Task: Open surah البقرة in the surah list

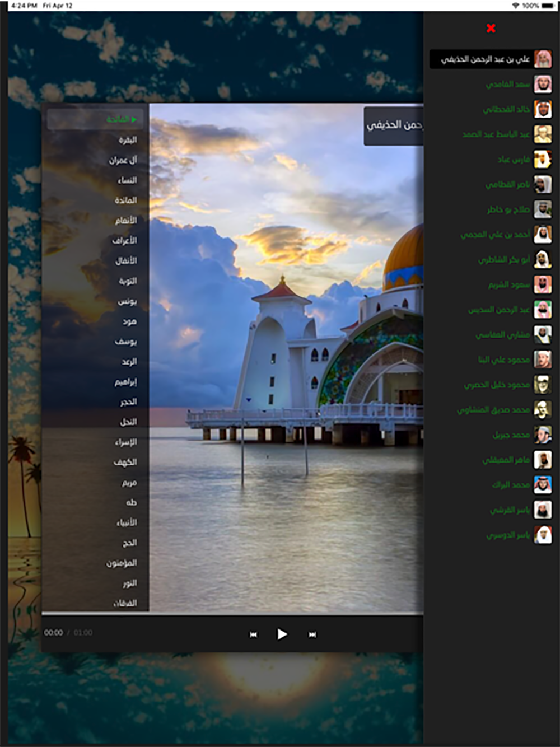Action: point(127,140)
